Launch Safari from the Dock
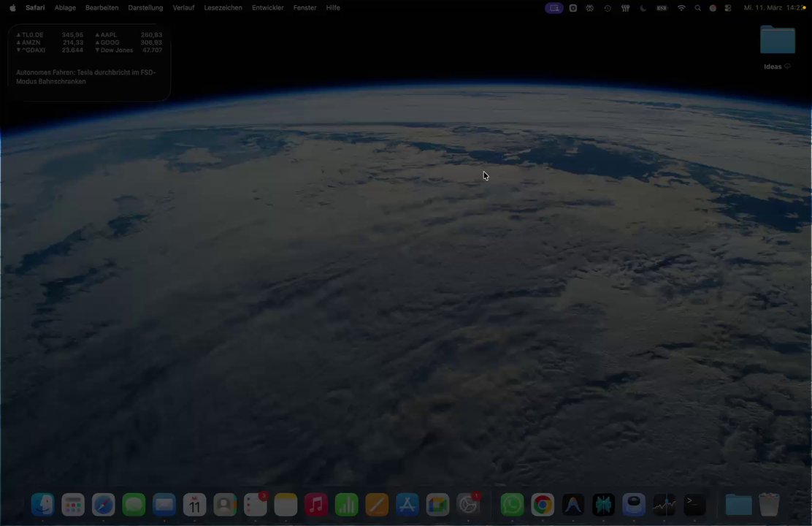This screenshot has height=526, width=812. click(104, 505)
